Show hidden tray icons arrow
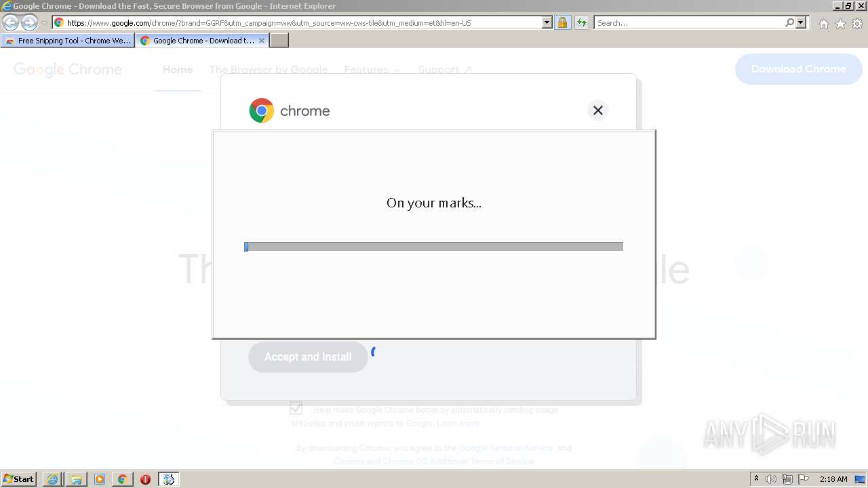The width and height of the screenshot is (868, 488). 756,479
